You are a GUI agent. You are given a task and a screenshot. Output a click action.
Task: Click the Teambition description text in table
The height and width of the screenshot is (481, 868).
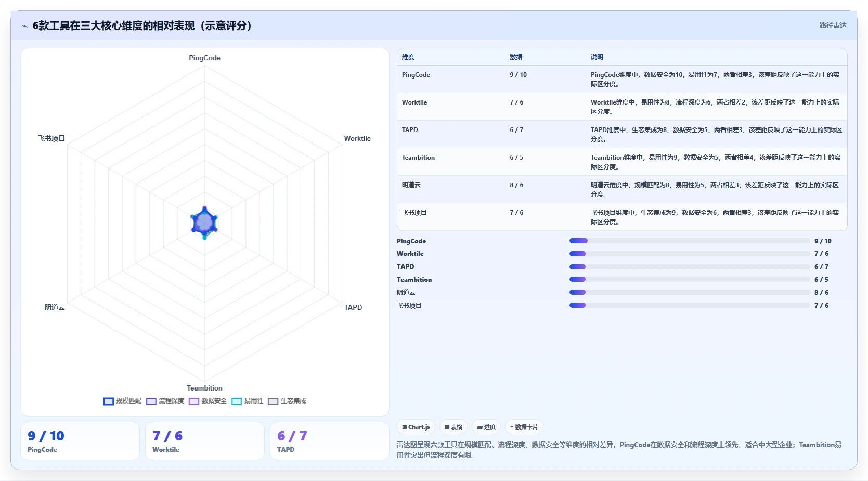[x=716, y=162]
